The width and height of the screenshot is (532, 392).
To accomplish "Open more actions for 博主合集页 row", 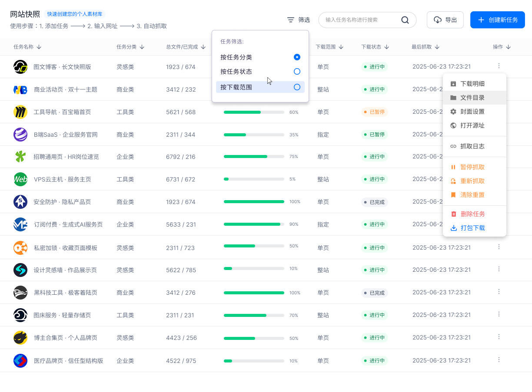I will (x=499, y=336).
